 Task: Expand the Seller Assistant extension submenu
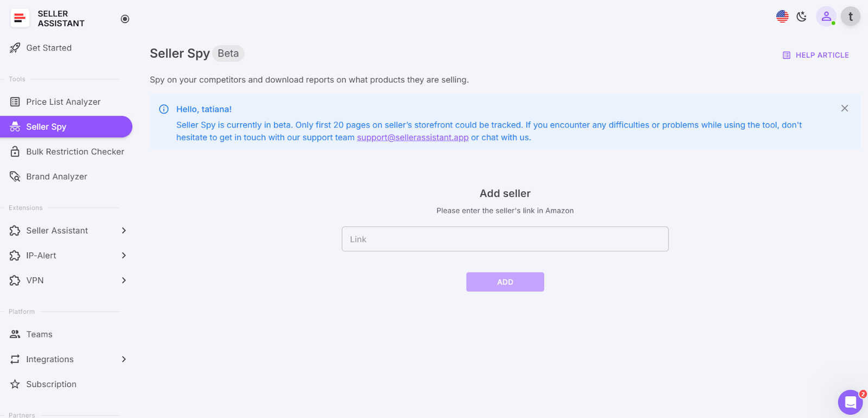pyautogui.click(x=124, y=231)
